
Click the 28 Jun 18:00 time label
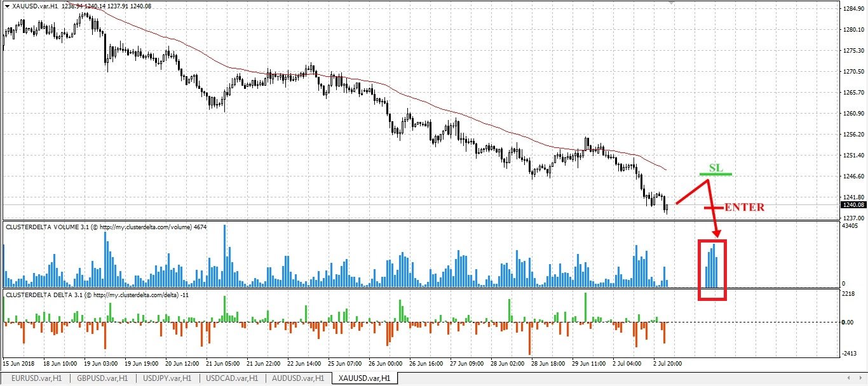click(x=548, y=364)
